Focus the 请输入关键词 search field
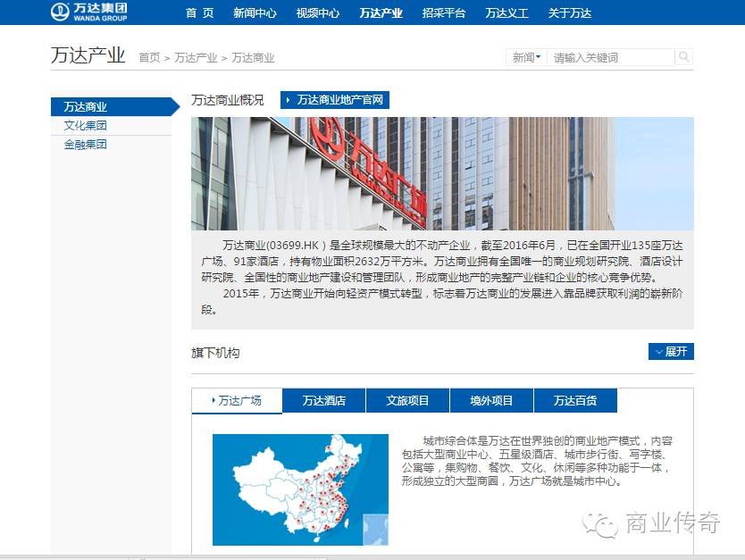This screenshot has height=560, width=745. point(612,57)
